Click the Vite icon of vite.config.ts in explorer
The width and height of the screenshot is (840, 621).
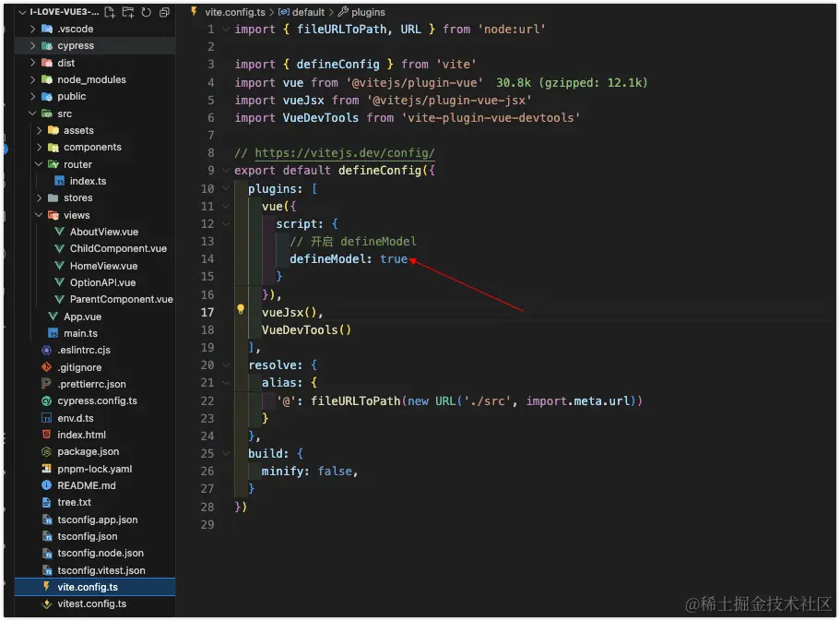(x=47, y=587)
